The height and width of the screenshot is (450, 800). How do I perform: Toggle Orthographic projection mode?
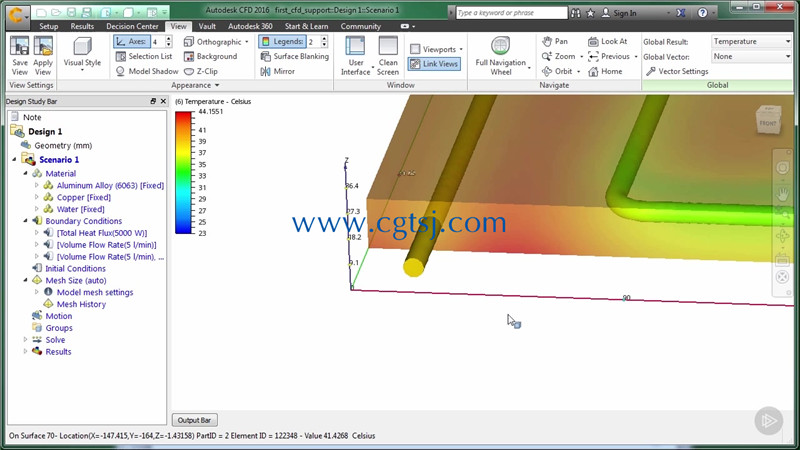tap(212, 42)
